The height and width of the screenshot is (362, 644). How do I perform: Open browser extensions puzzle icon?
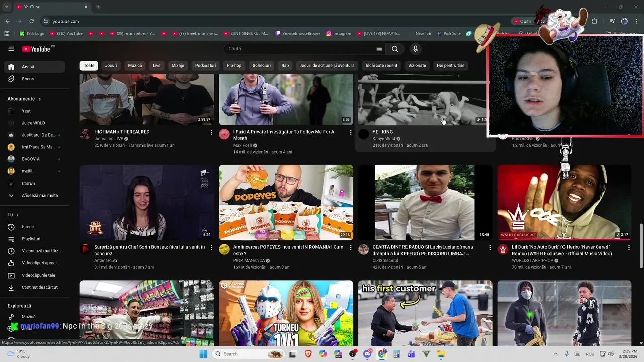[x=594, y=21]
